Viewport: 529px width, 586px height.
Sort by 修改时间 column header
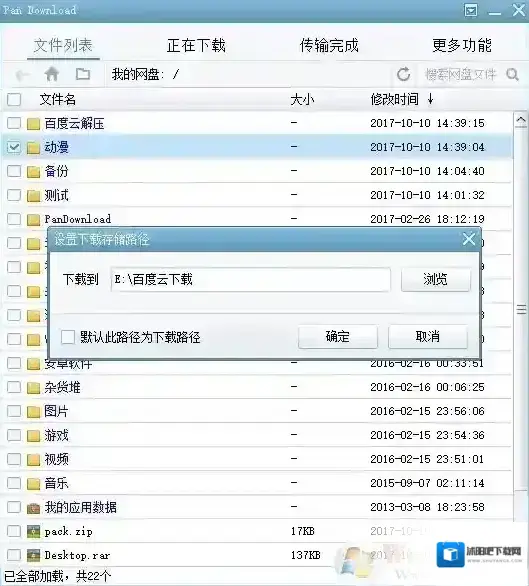pos(394,99)
